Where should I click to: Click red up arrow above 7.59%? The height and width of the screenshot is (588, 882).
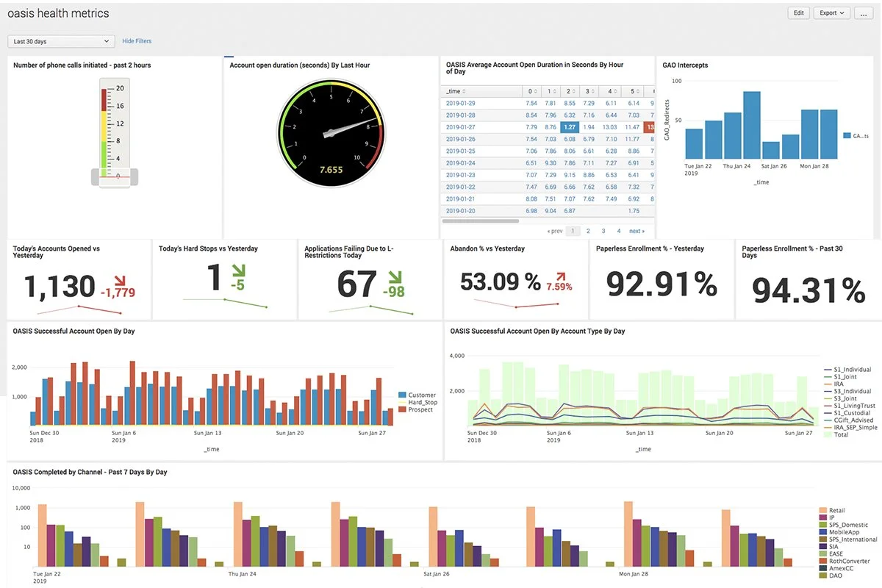click(x=561, y=276)
